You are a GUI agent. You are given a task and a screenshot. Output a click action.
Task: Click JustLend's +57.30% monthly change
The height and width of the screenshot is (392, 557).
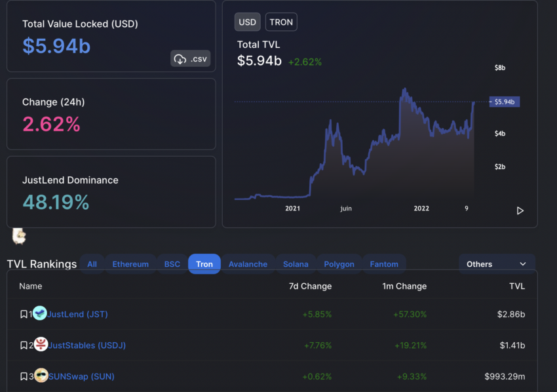pyautogui.click(x=410, y=314)
